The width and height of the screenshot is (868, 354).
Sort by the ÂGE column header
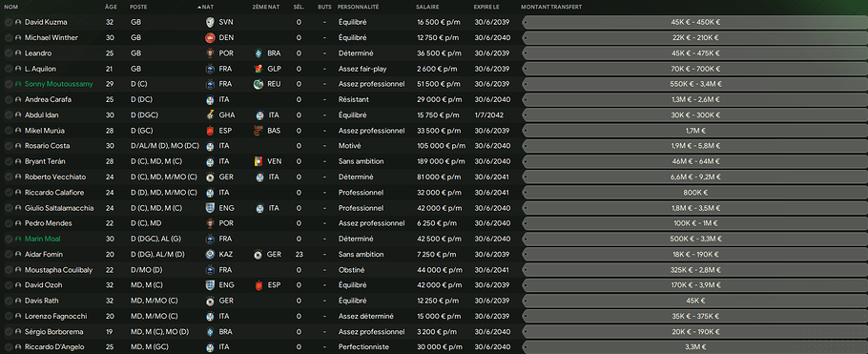(x=111, y=8)
